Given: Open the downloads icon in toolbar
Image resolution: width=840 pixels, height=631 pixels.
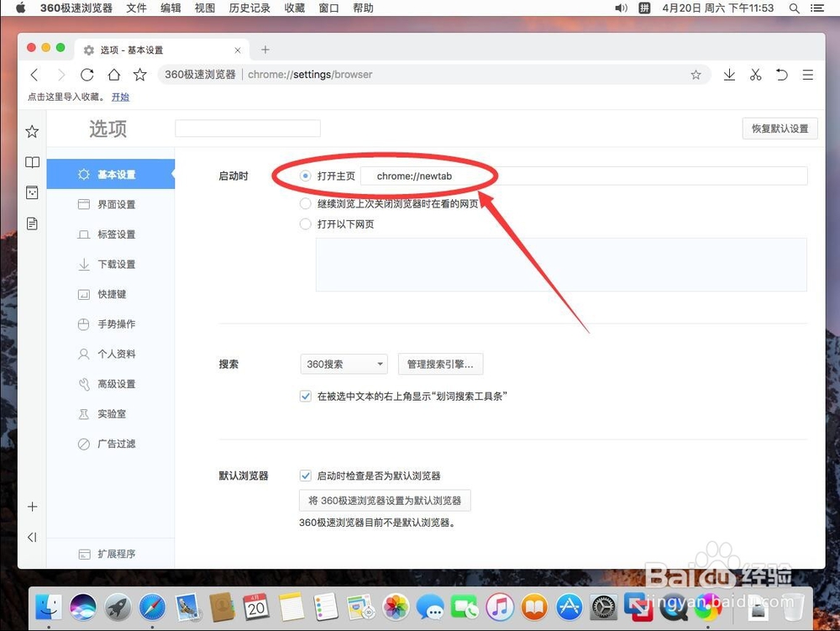Looking at the screenshot, I should coord(729,75).
